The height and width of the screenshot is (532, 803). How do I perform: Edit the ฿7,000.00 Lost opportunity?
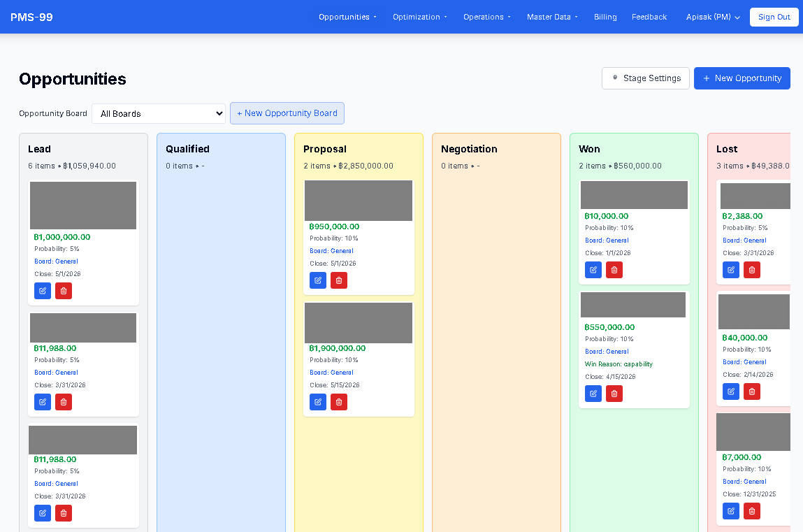point(730,511)
